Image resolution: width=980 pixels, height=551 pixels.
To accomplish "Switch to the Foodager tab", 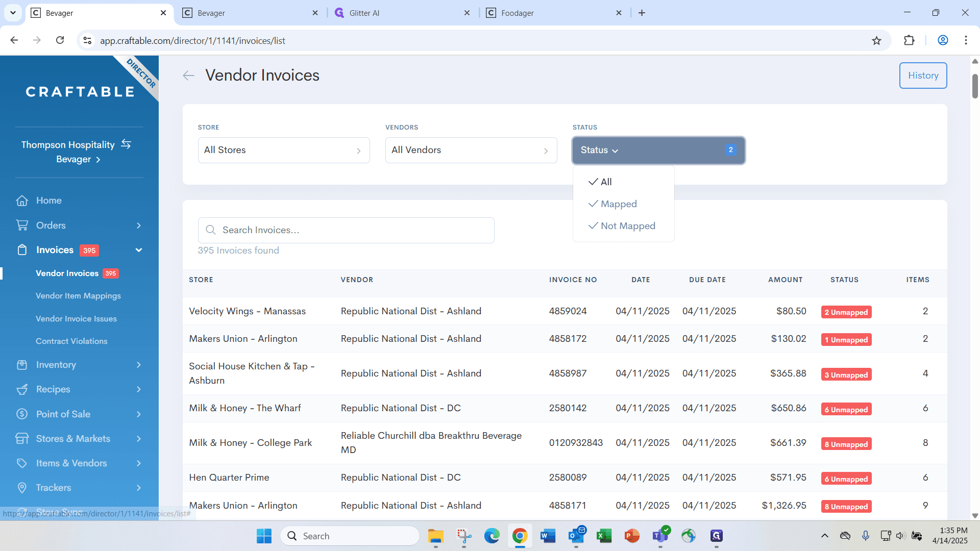I will (554, 13).
